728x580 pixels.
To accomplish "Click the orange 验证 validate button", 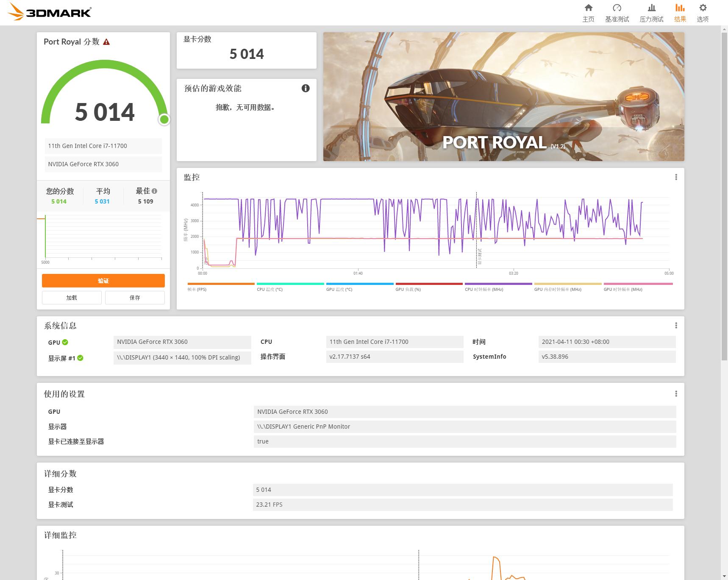I will pos(103,281).
